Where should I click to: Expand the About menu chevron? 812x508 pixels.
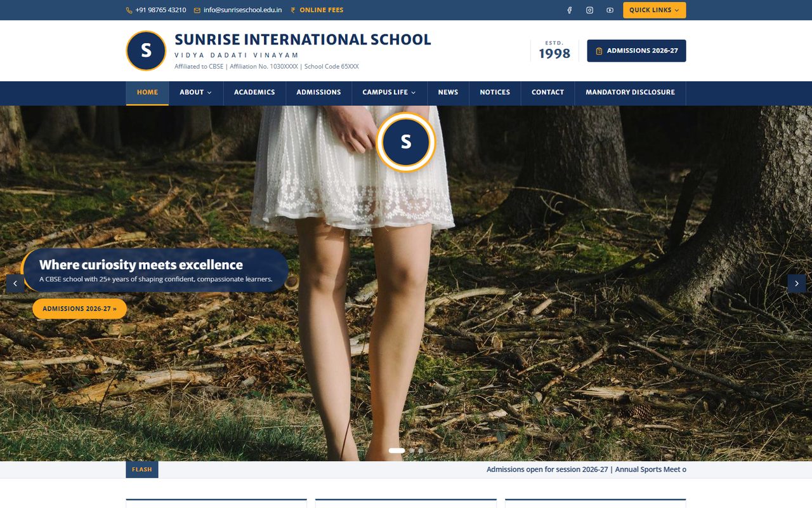point(209,93)
